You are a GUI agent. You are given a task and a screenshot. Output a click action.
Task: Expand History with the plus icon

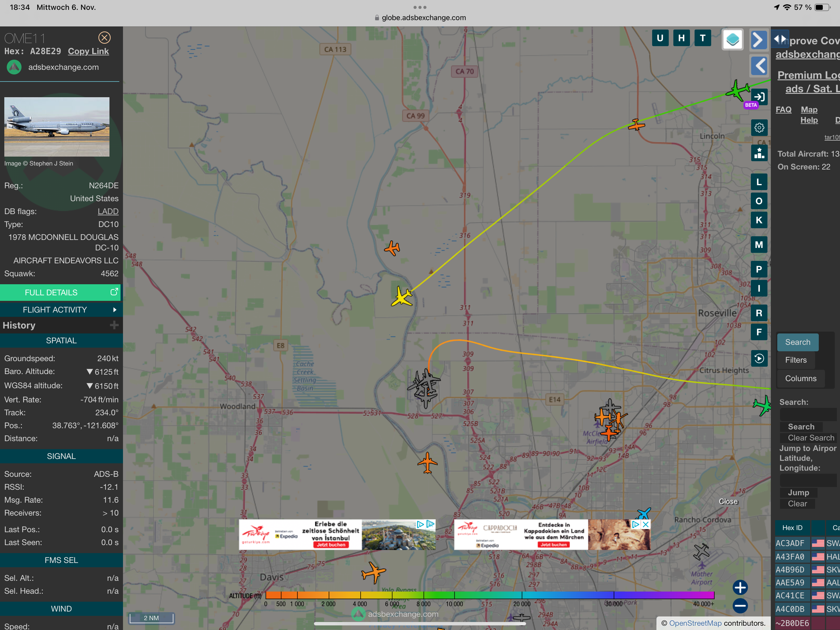[114, 325]
